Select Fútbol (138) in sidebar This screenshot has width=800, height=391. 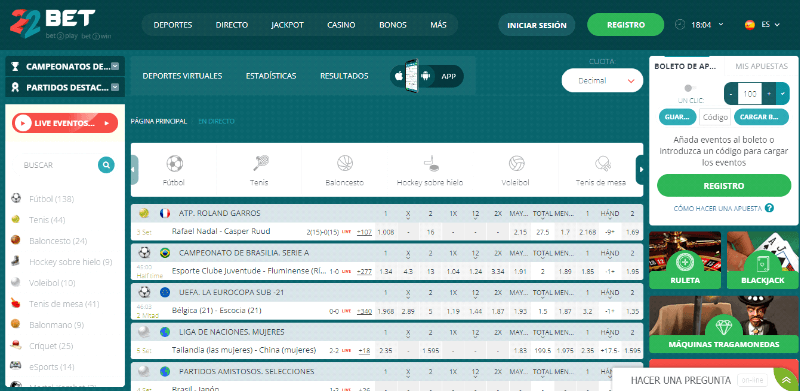point(51,199)
